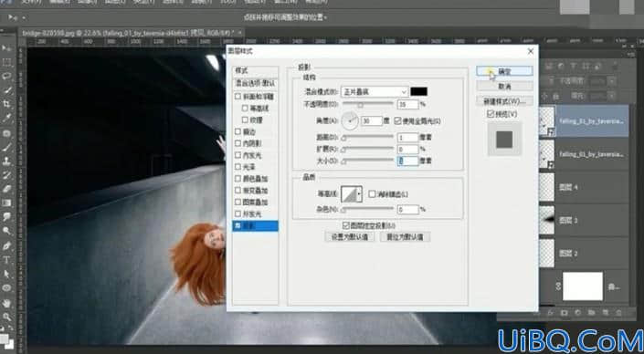Image resolution: width=644 pixels, height=354 pixels.
Task: Enable 渐变叠加 style checkbox
Action: (x=238, y=191)
